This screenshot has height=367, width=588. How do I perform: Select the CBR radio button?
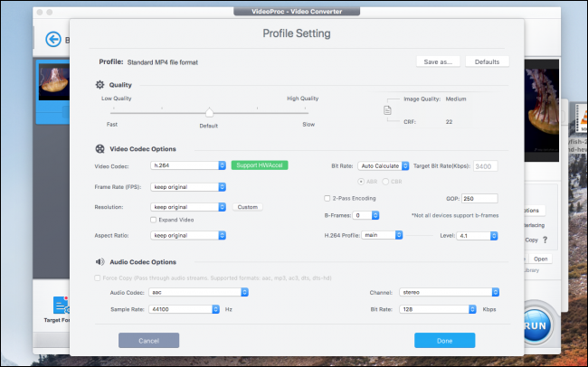pos(385,182)
